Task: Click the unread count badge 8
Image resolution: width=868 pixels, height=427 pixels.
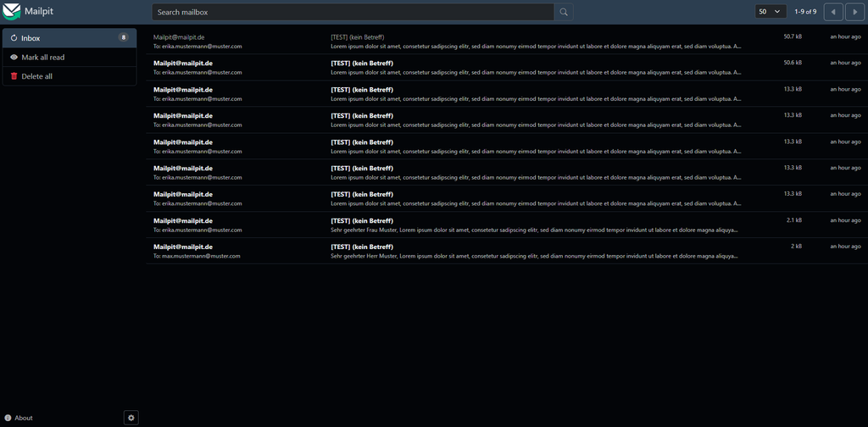Action: pos(123,37)
